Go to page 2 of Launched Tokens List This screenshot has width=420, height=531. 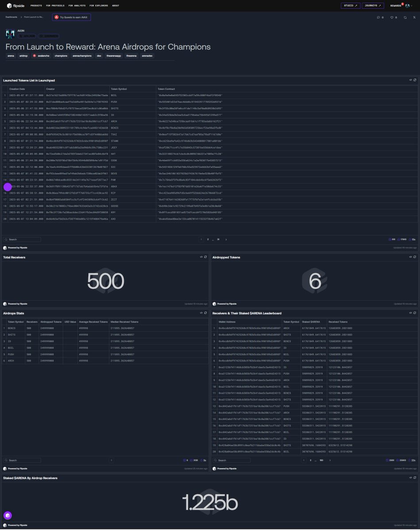pyautogui.click(x=208, y=239)
